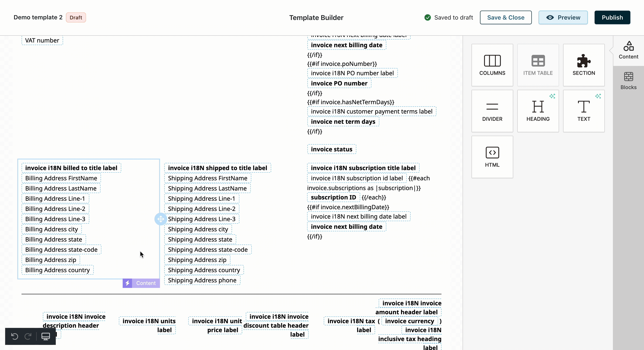This screenshot has height=350, width=644.
Task: Add a Text block
Action: [x=584, y=111]
